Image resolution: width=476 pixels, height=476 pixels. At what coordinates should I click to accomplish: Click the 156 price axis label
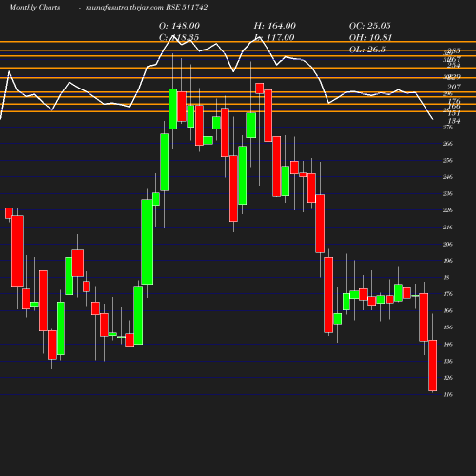[447, 327]
